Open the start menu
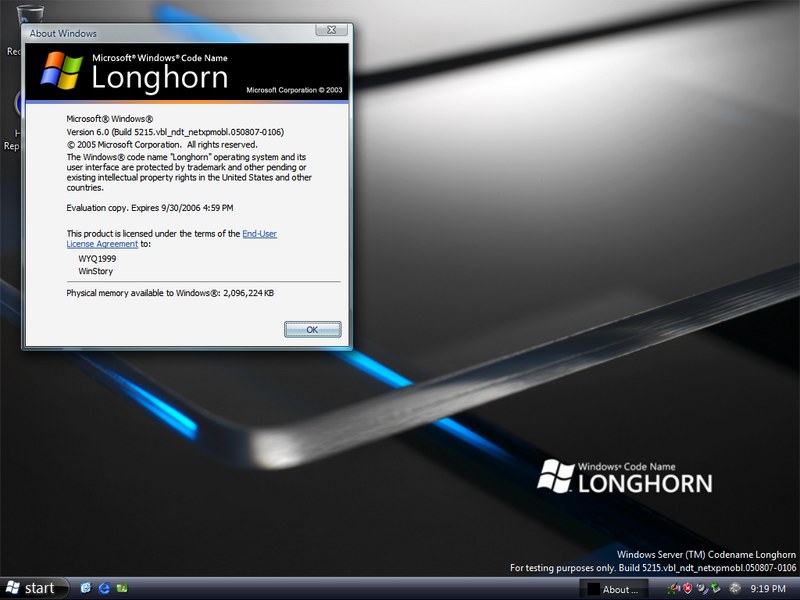Viewport: 800px width, 600px height. (x=34, y=588)
